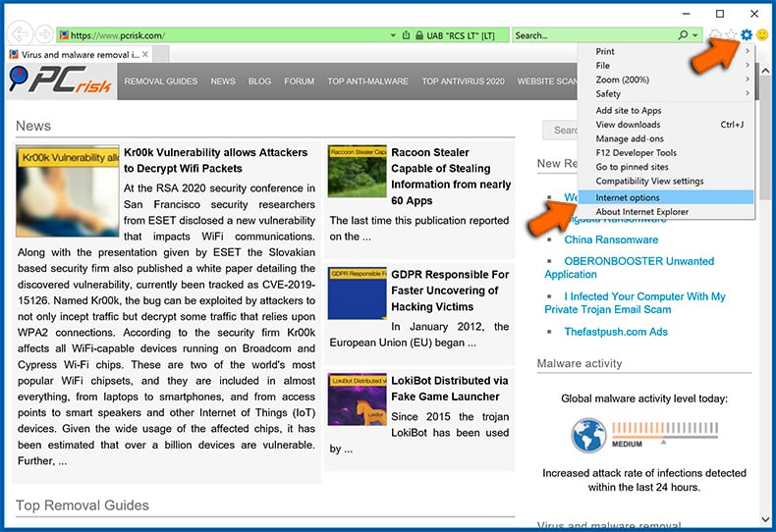This screenshot has height=532, width=776.
Task: Click the Tools gear icon
Action: coord(747,34)
